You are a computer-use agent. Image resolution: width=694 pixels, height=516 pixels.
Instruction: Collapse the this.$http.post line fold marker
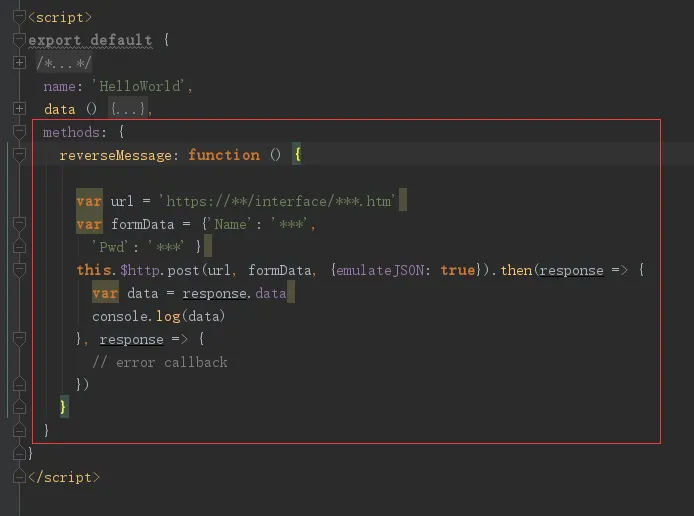(x=19, y=270)
